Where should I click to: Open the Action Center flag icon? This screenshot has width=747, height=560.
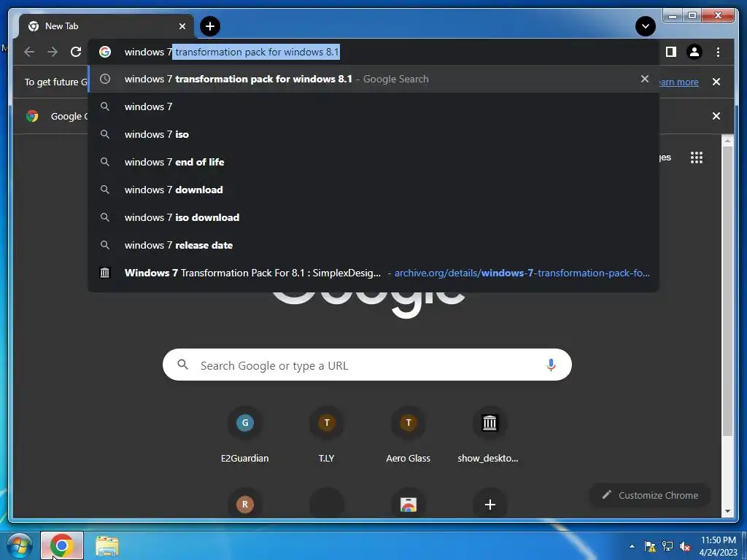650,546
